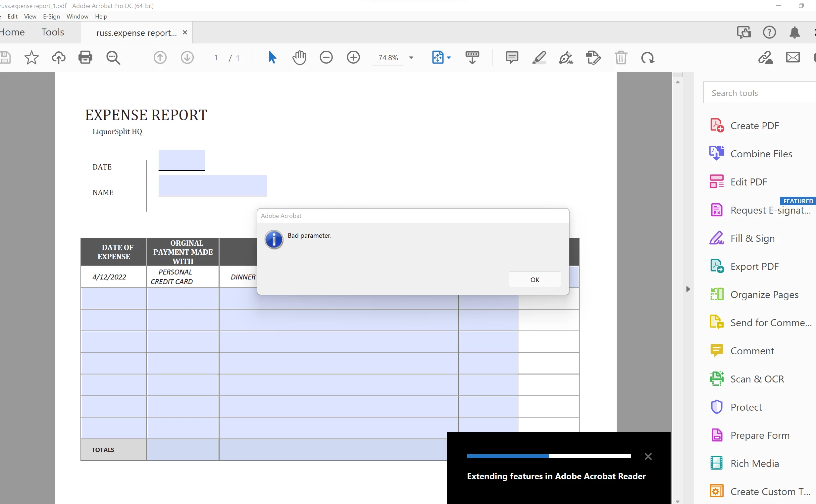Expand fit page options dropdown
This screenshot has height=504, width=816.
coord(449,58)
